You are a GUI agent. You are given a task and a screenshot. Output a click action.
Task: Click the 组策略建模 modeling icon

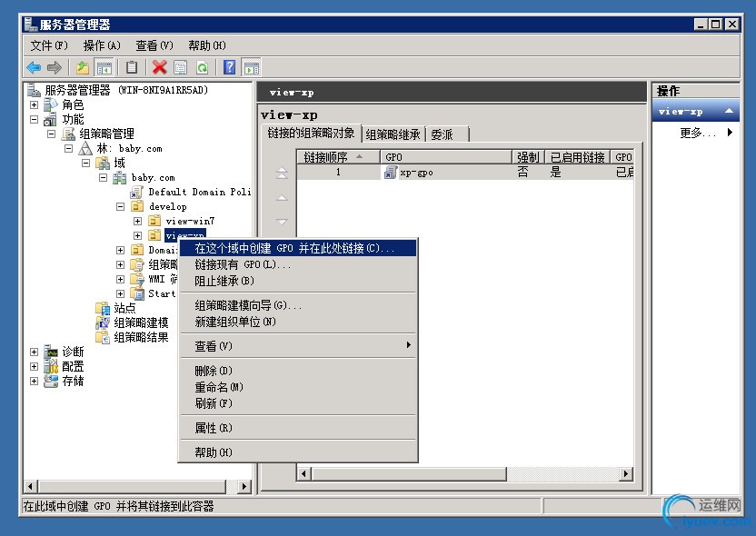click(x=103, y=323)
